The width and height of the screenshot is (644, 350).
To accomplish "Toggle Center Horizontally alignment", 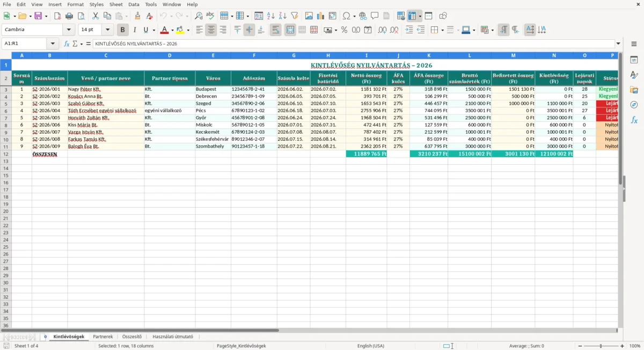I will tap(211, 30).
